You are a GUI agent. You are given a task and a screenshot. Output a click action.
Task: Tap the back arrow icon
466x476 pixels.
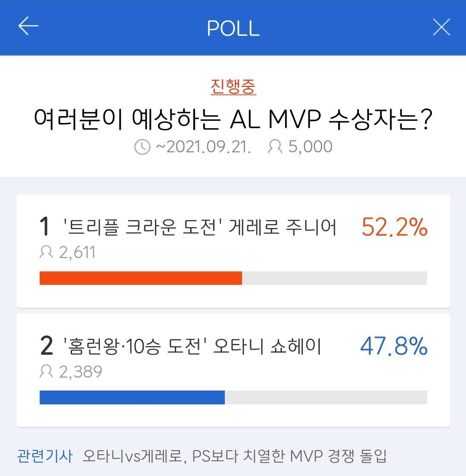28,27
